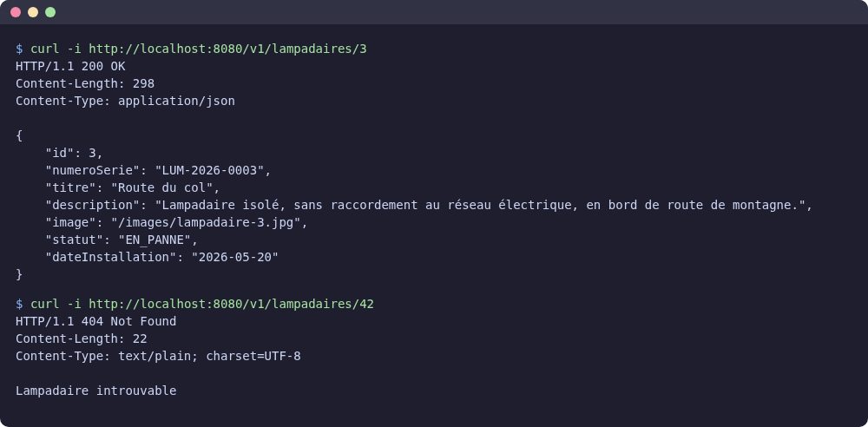This screenshot has width=868, height=427.
Task: Click the second dollar prompt symbol
Action: (19, 304)
